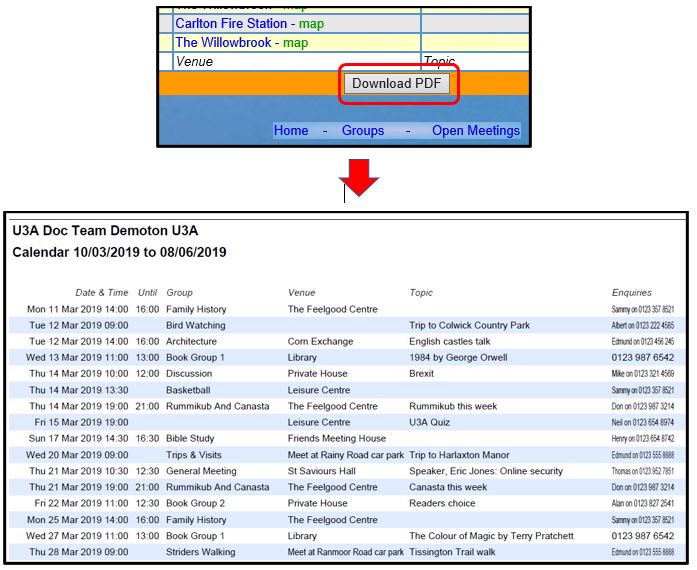The image size is (697, 570).
Task: Click the Download PDF button
Action: [x=398, y=84]
